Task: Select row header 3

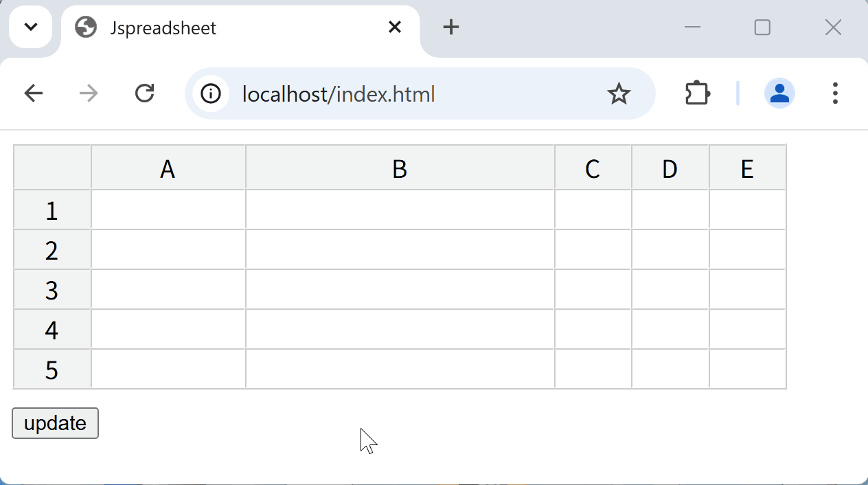Action: 52,290
